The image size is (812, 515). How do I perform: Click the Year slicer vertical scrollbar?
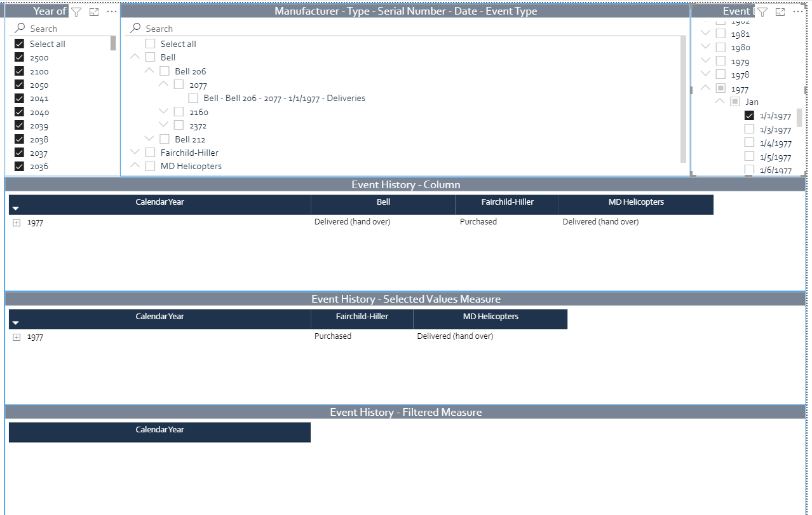[x=113, y=43]
